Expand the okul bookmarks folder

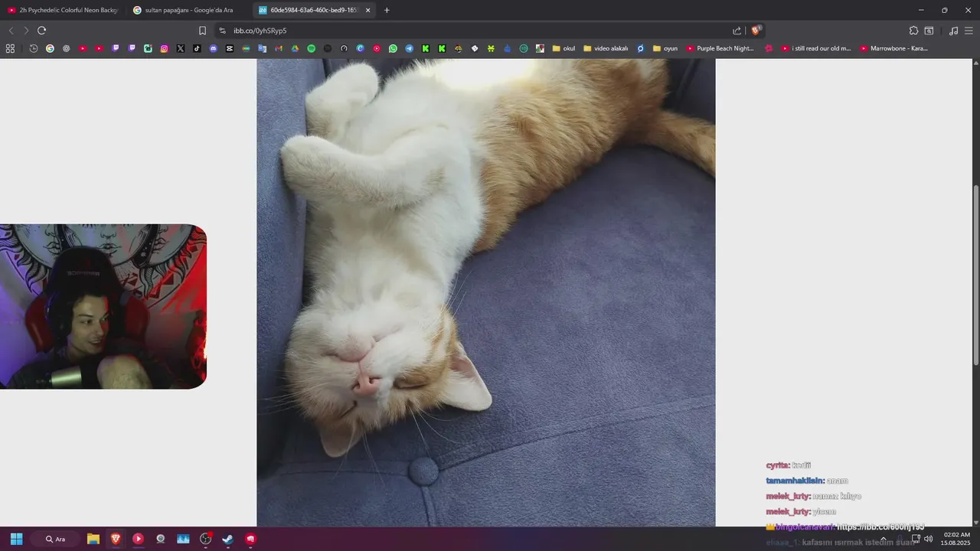(563, 48)
